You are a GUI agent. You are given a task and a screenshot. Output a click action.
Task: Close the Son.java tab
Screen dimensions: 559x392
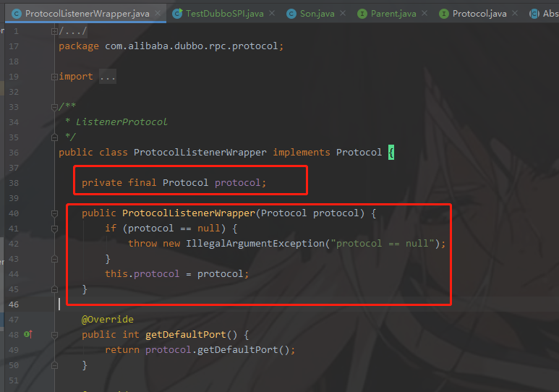pyautogui.click(x=343, y=13)
